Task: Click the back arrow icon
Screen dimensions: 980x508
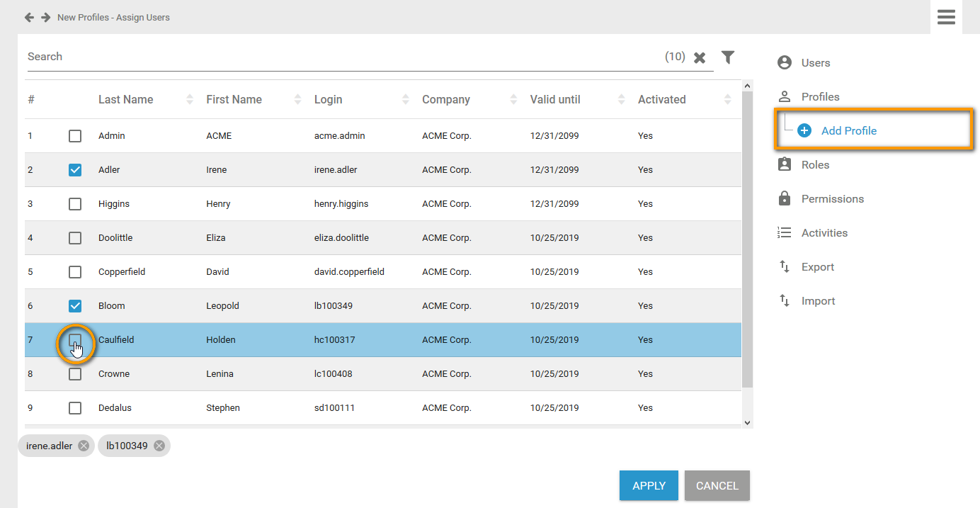Action: click(29, 17)
